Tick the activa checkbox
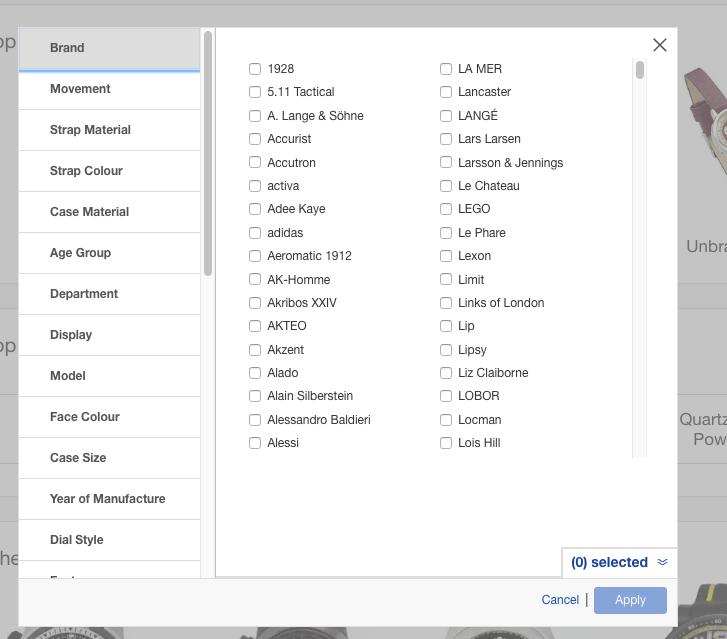Screen dimensions: 727x639 tap(255, 186)
